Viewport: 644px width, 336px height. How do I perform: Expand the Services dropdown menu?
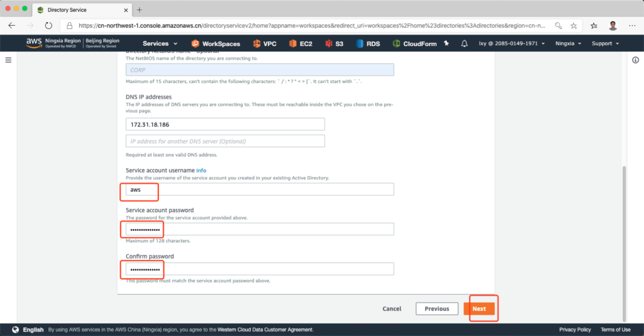[159, 43]
